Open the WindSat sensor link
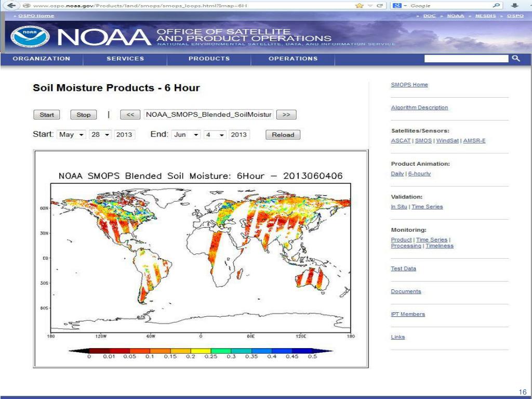The image size is (532, 399). point(447,140)
